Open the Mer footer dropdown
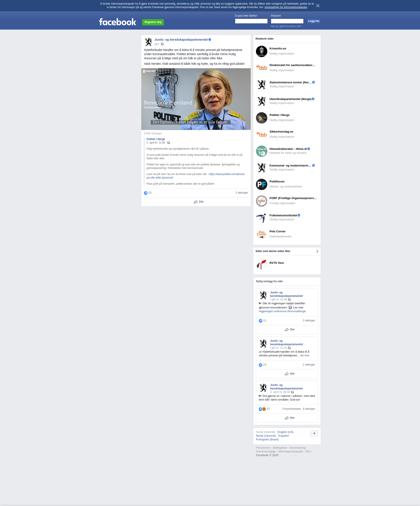Image resolution: width=420 pixels, height=506 pixels. [309, 452]
